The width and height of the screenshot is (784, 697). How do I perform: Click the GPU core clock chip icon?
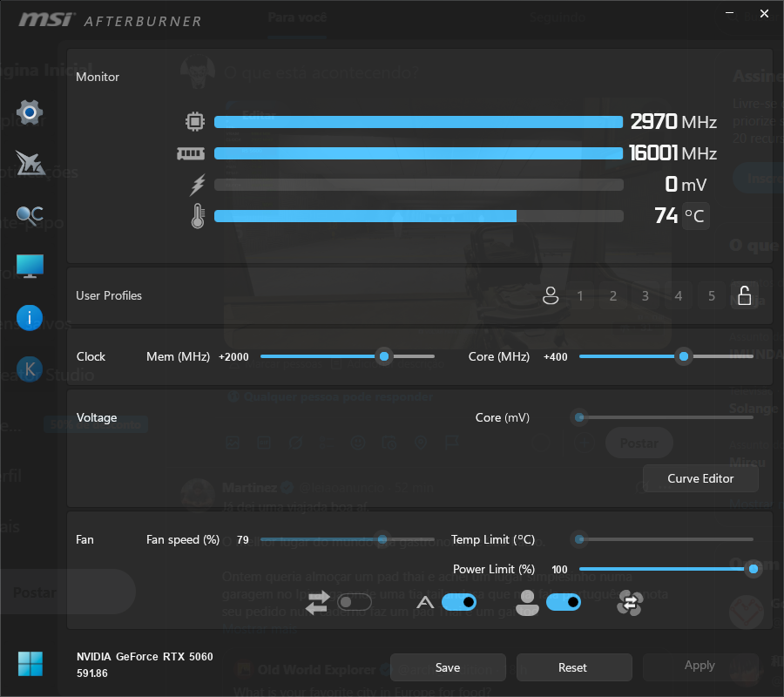(195, 121)
